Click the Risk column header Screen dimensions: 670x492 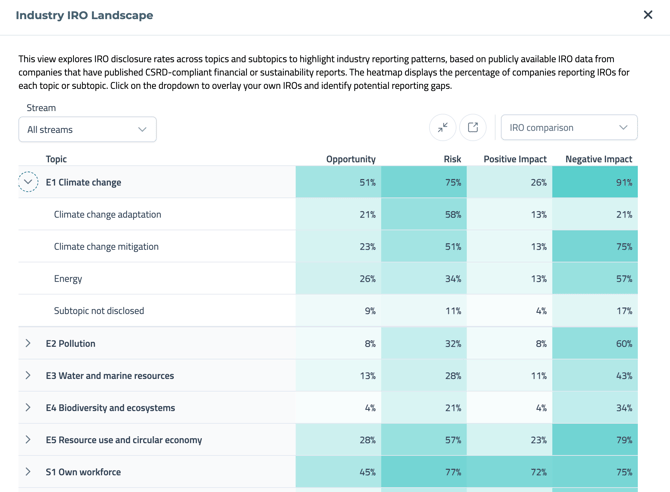point(452,159)
